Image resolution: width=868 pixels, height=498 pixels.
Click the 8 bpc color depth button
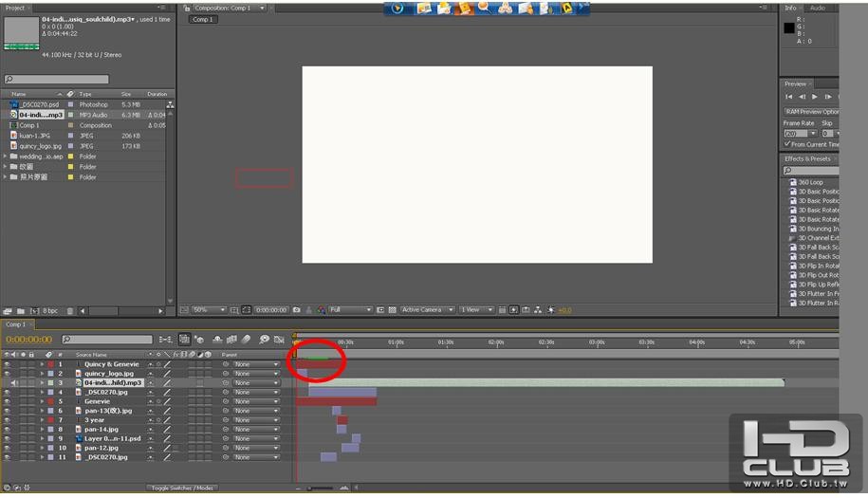coord(50,311)
